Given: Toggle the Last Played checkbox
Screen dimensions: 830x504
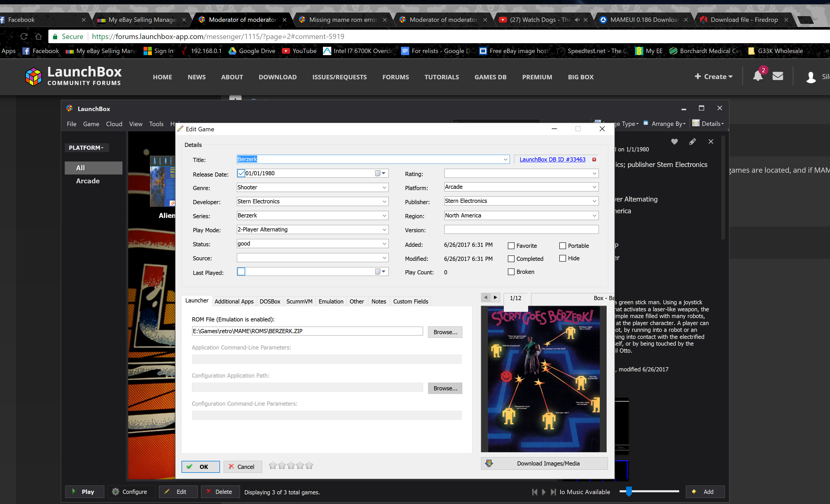Looking at the screenshot, I should coord(241,272).
